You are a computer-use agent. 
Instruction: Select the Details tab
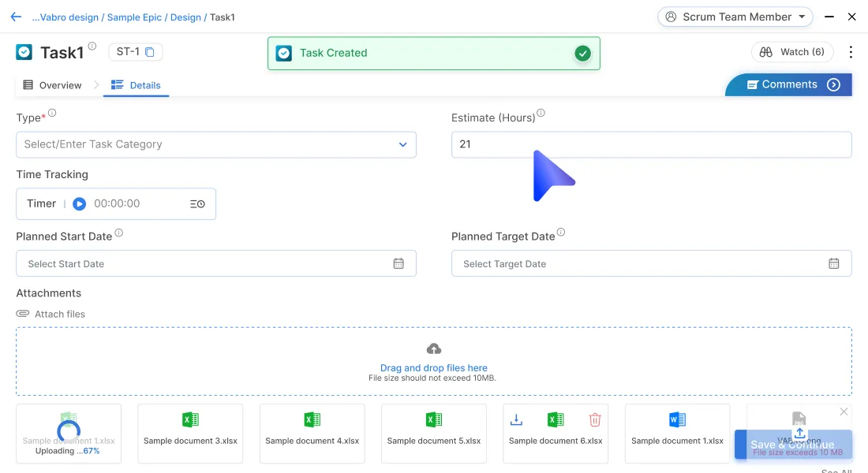136,85
